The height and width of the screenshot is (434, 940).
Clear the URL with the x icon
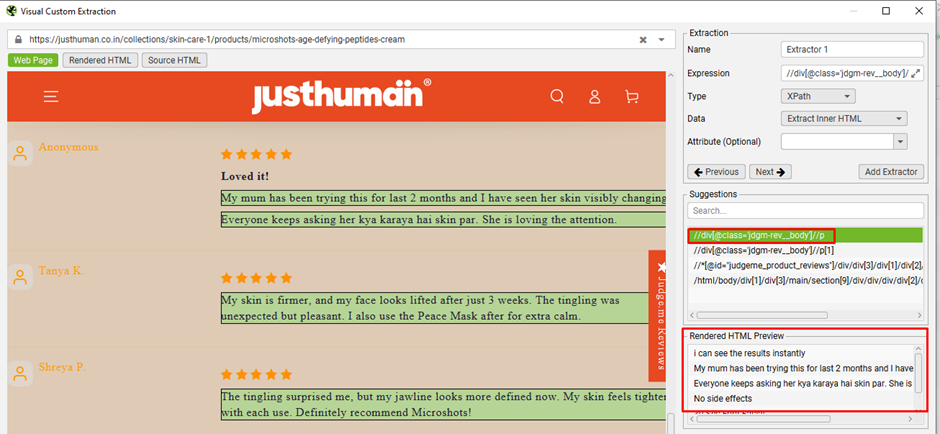(x=643, y=40)
